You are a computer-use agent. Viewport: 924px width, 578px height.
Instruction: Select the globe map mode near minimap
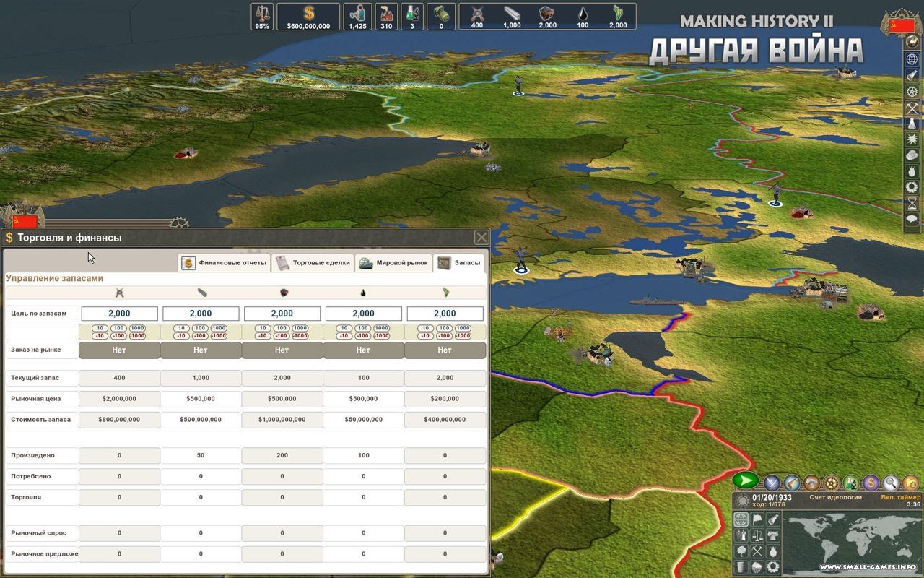pyautogui.click(x=741, y=519)
